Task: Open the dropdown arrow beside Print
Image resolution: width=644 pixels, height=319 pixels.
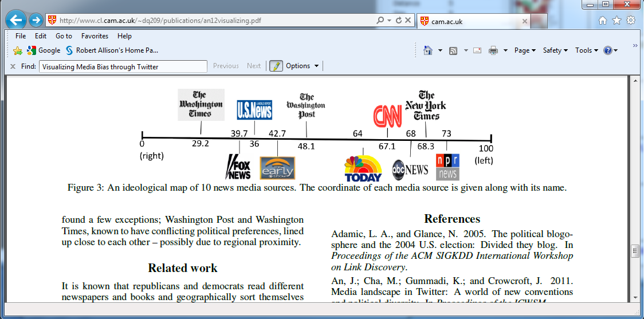Action: point(505,50)
